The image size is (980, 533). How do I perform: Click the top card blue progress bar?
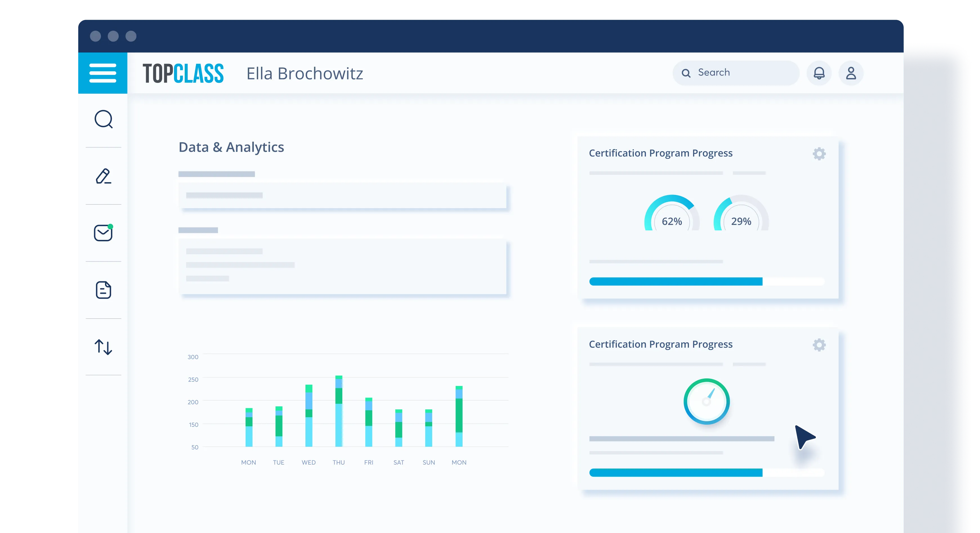click(x=676, y=282)
